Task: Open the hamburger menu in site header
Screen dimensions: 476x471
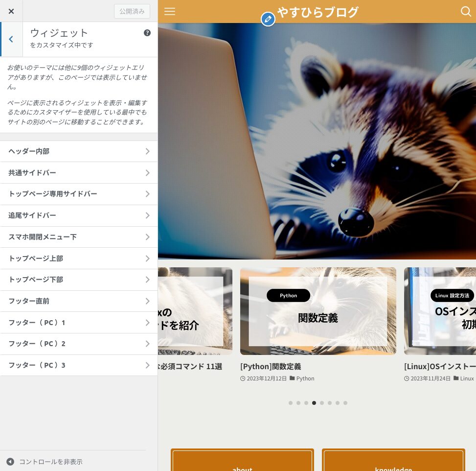Action: click(x=170, y=12)
